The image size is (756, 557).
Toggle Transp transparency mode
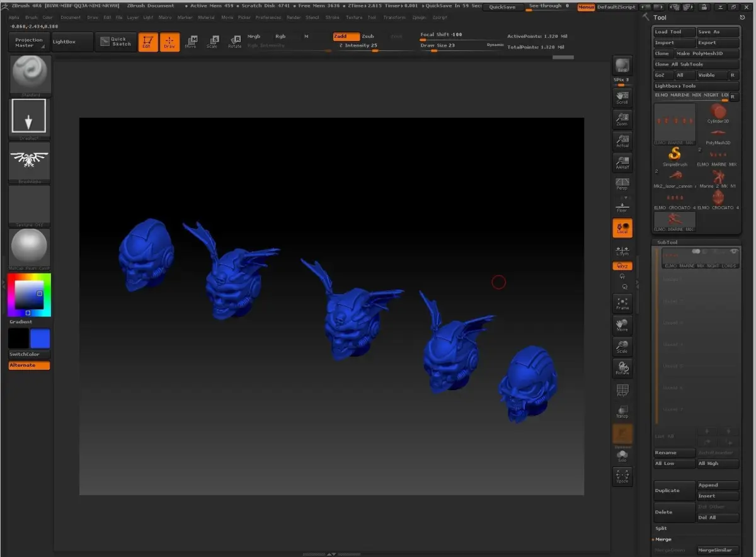pos(622,411)
